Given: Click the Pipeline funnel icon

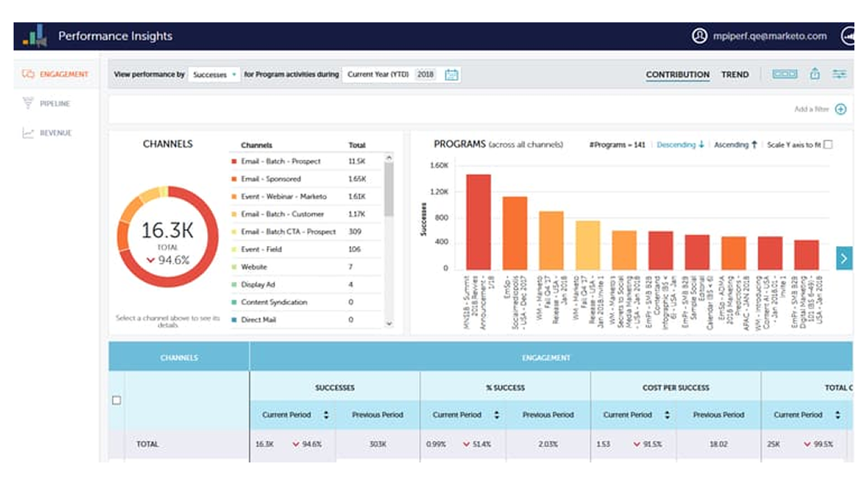Looking at the screenshot, I should click(28, 104).
